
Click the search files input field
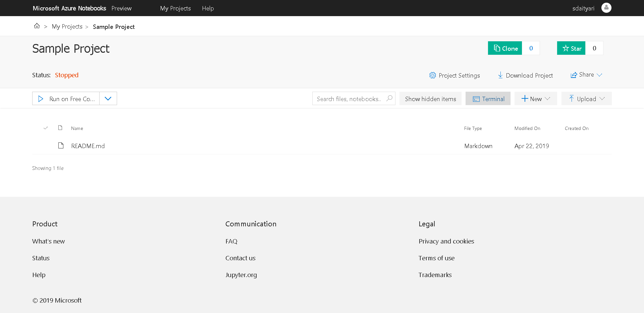click(349, 98)
